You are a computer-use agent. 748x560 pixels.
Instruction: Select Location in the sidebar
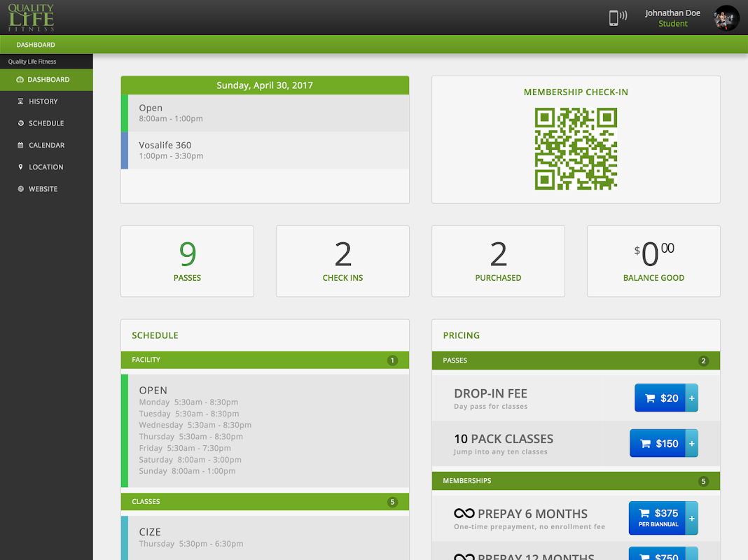coord(46,167)
